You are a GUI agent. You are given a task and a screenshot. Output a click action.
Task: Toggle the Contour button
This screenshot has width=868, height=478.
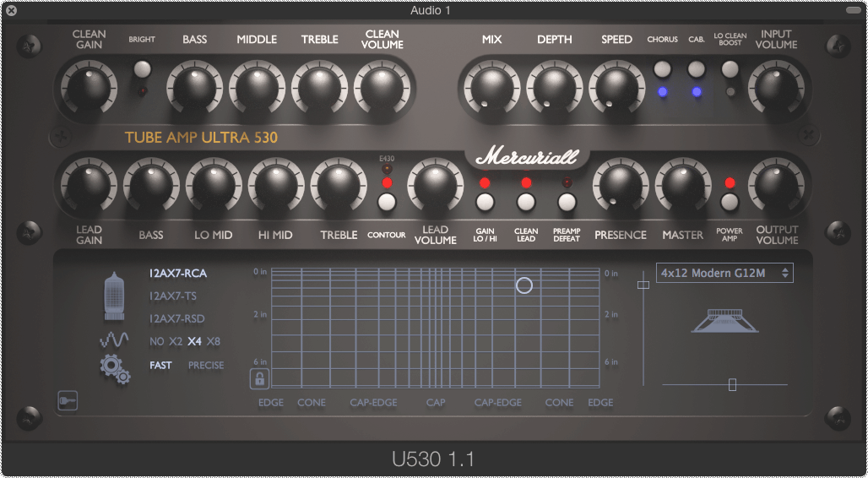click(x=387, y=202)
